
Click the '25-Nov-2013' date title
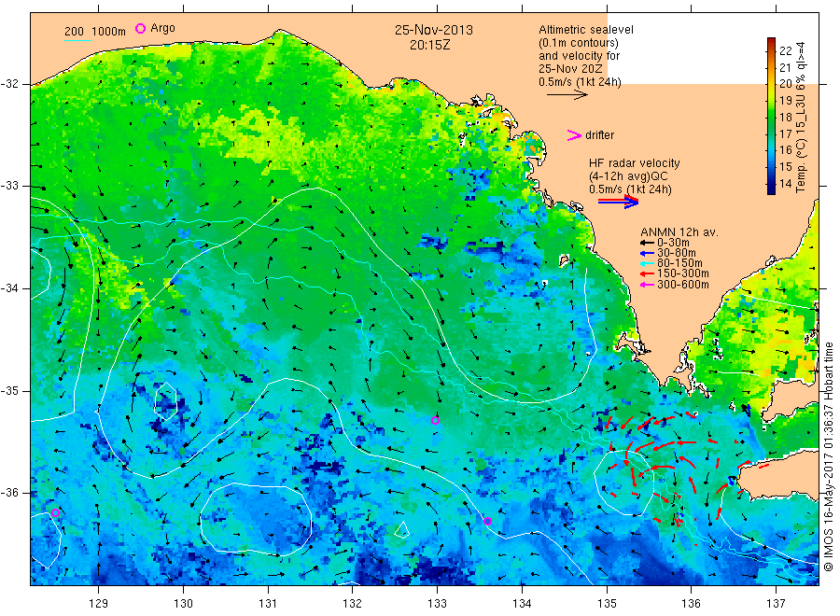(434, 30)
